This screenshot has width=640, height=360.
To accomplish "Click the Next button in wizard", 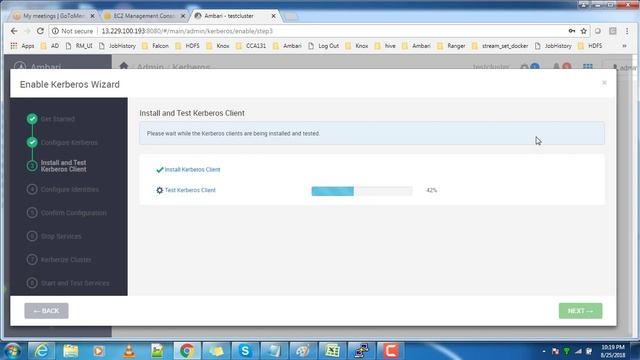I will (580, 311).
